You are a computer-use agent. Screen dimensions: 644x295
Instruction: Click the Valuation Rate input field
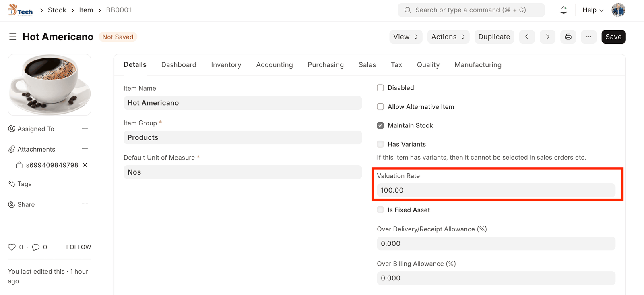pyautogui.click(x=496, y=190)
